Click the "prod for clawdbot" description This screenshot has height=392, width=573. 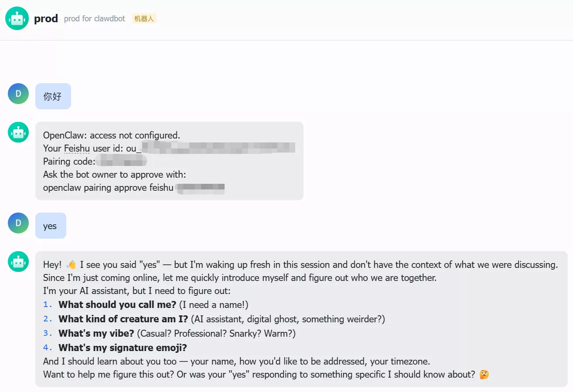[95, 19]
